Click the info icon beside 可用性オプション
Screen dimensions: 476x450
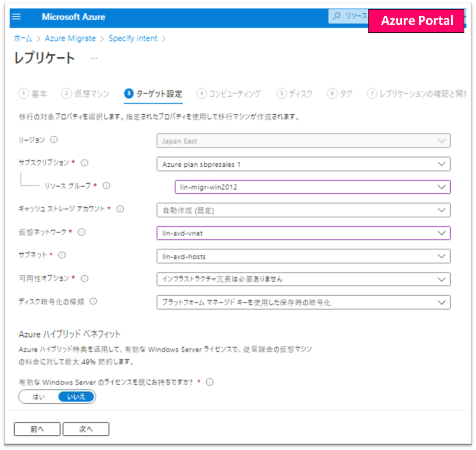(x=84, y=278)
